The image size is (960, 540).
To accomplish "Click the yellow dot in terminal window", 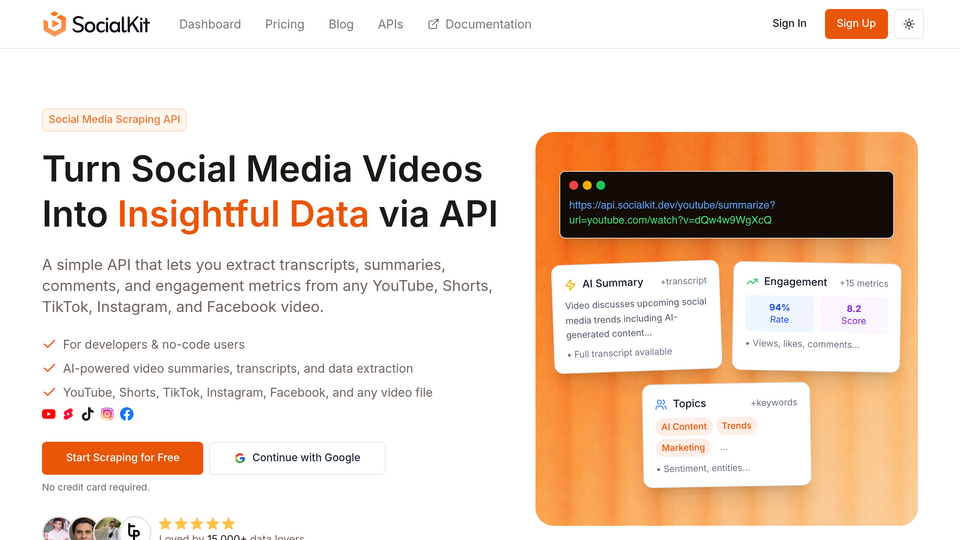I will pos(587,186).
